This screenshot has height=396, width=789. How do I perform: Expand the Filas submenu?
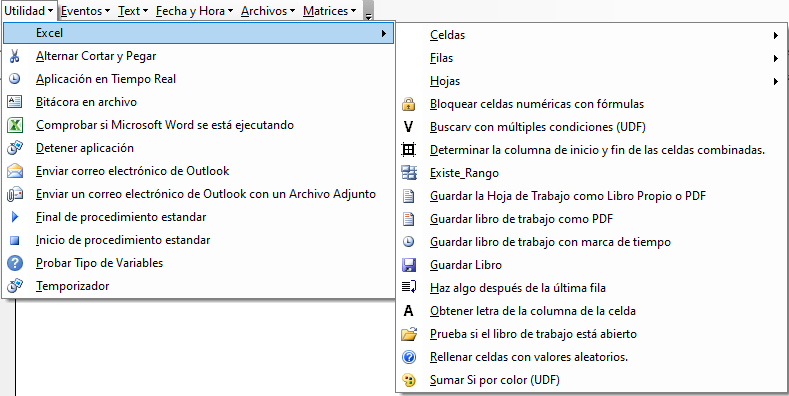click(x=592, y=58)
